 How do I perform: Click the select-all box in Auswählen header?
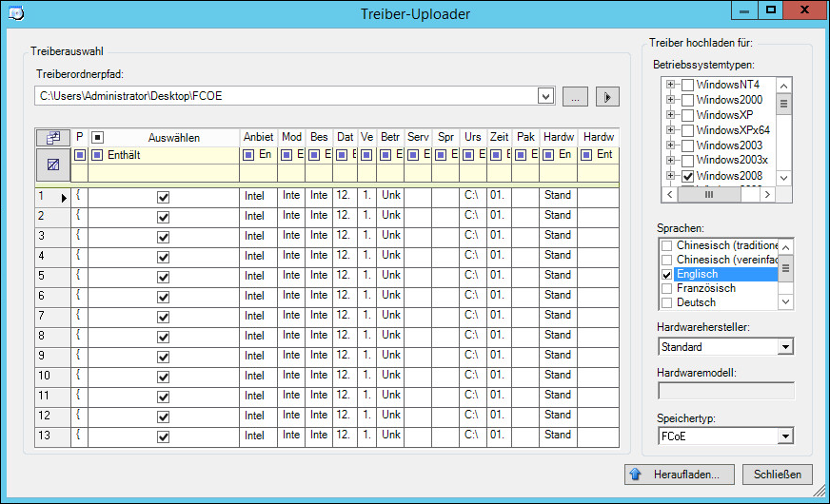[x=97, y=138]
